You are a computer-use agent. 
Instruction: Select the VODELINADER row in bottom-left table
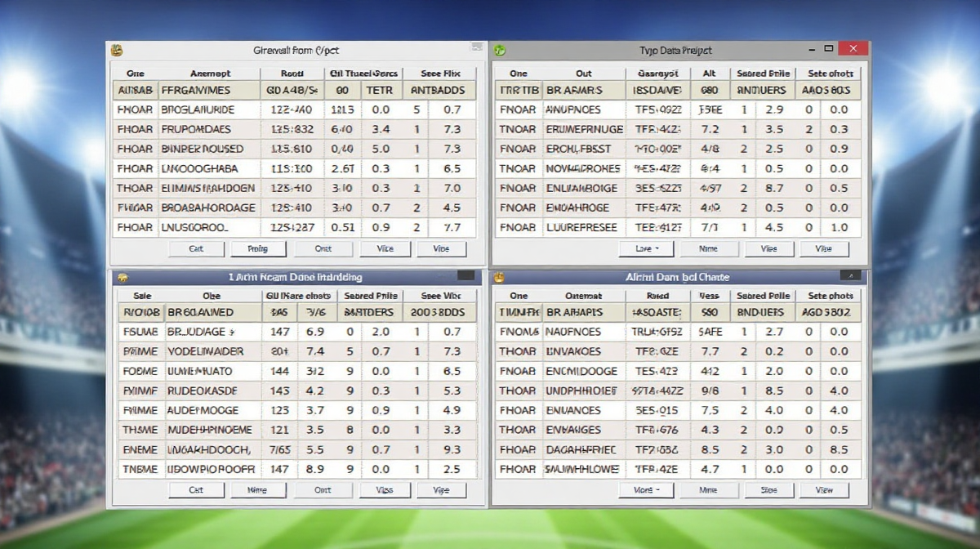pos(204,351)
